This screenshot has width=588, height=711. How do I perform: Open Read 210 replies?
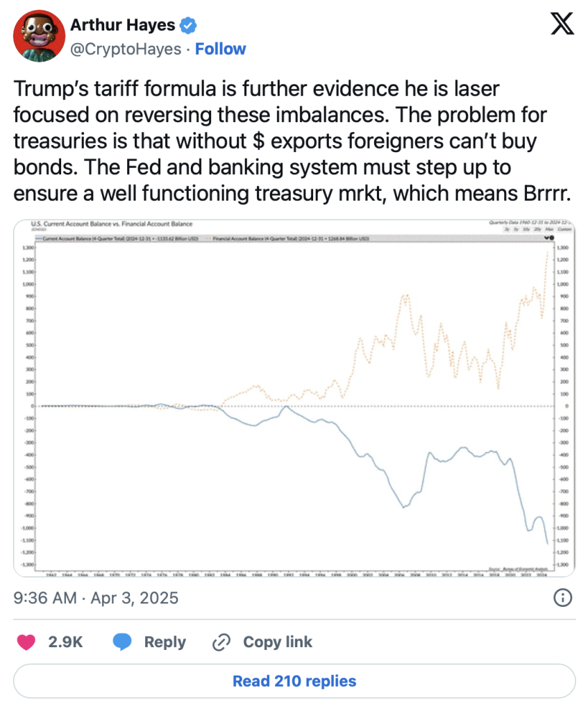tap(294, 681)
